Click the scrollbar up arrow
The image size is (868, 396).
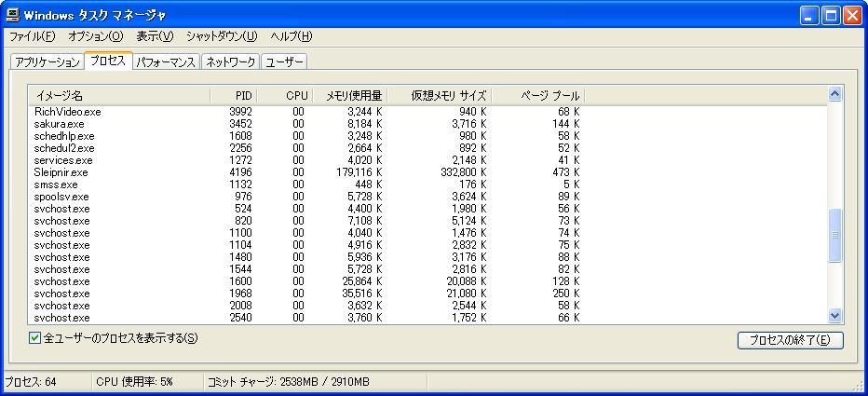[834, 94]
